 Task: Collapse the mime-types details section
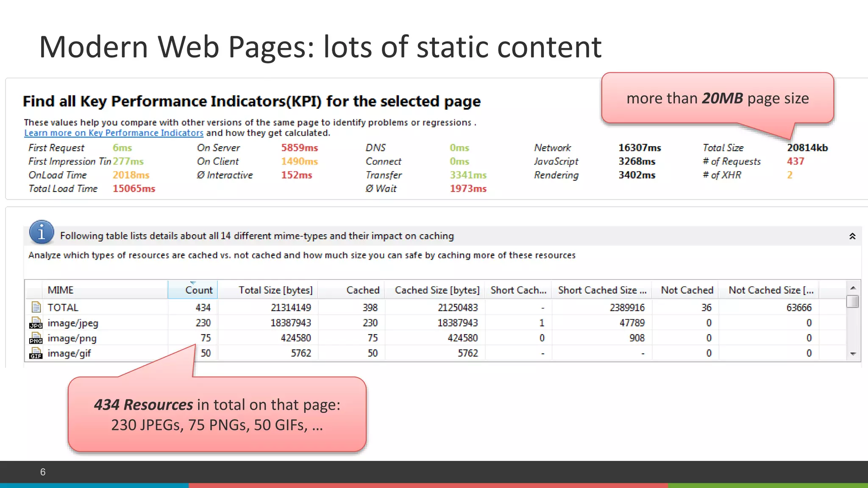tap(852, 236)
